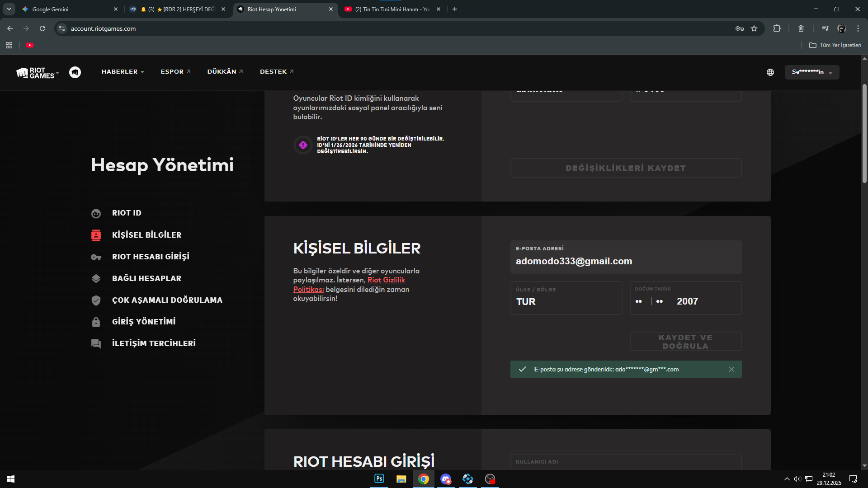The height and width of the screenshot is (488, 868).
Task: Open the DESTEK menu link
Action: tap(277, 72)
